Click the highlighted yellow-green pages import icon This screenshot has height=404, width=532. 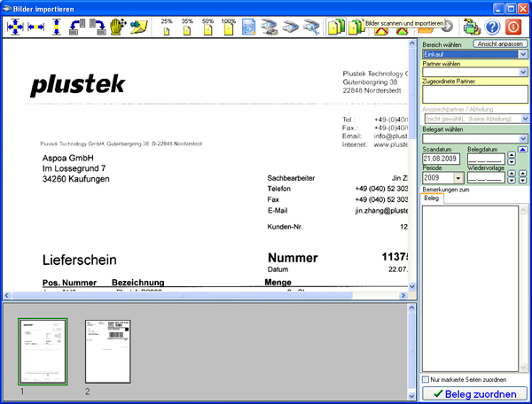coord(336,27)
